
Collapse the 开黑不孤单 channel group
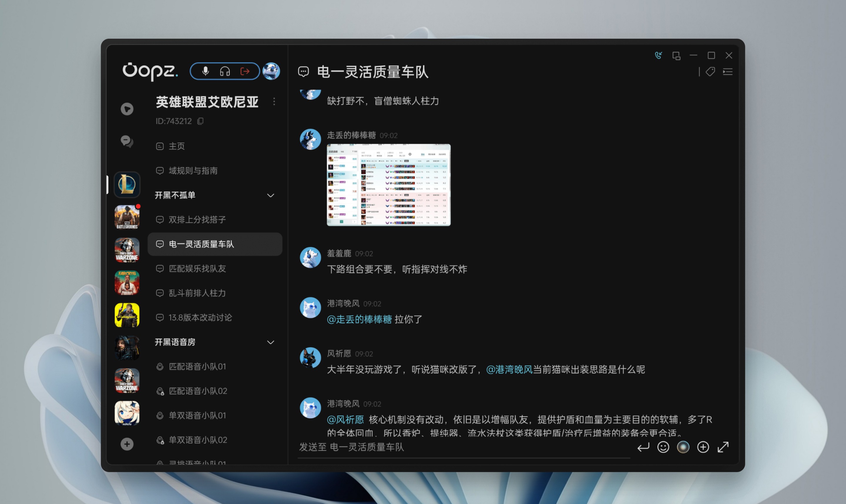pos(270,196)
